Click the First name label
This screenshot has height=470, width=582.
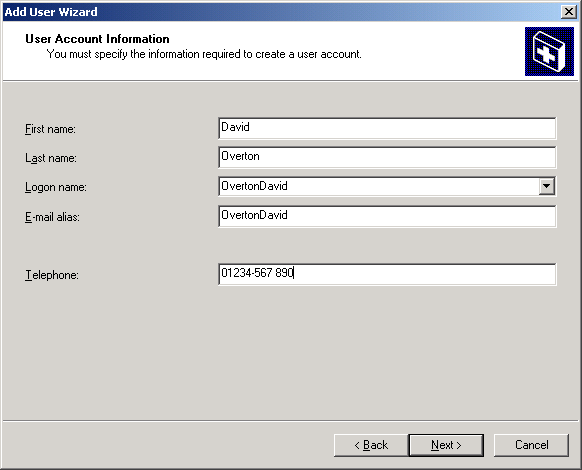pyautogui.click(x=50, y=129)
